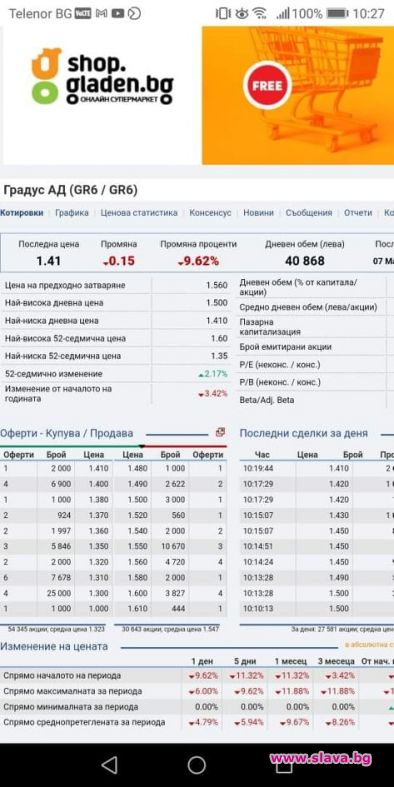Tap the Android home circle button

click(x=197, y=765)
